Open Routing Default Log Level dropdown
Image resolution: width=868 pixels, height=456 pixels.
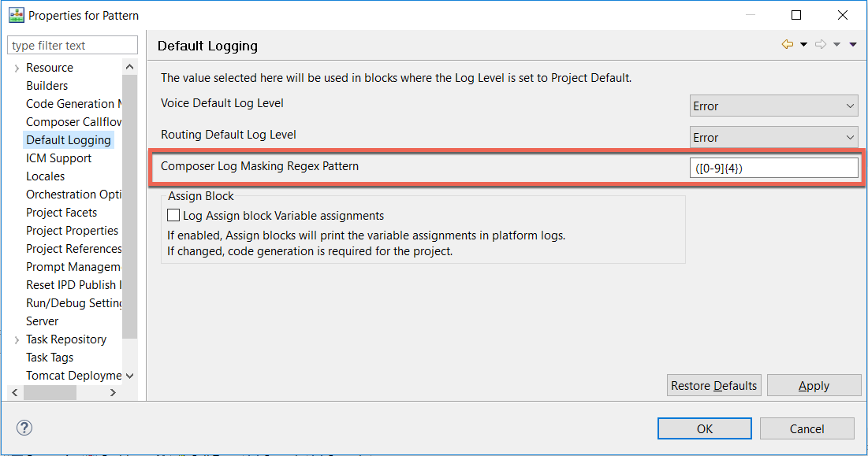point(773,137)
